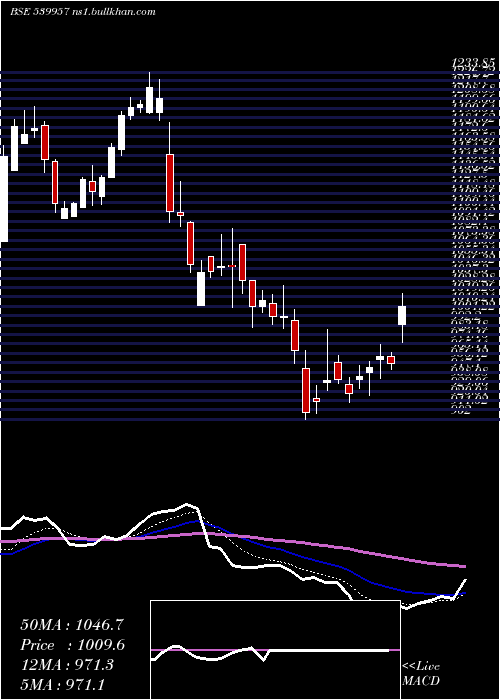Click the 50MA : 1046.7 value
The image size is (500, 700).
click(72, 625)
